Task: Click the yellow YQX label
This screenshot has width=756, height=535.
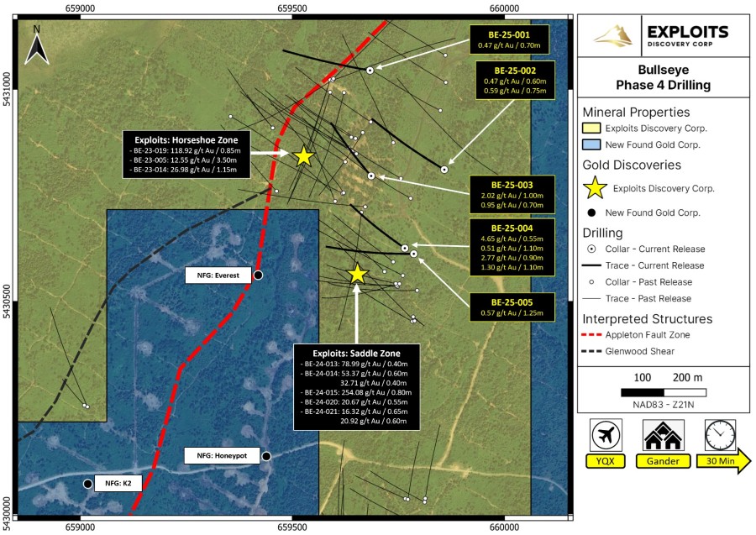Action: 606,461
